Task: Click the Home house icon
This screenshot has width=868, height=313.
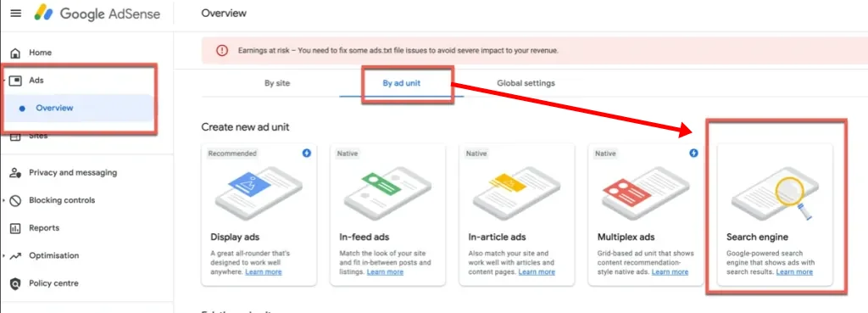Action: click(16, 53)
